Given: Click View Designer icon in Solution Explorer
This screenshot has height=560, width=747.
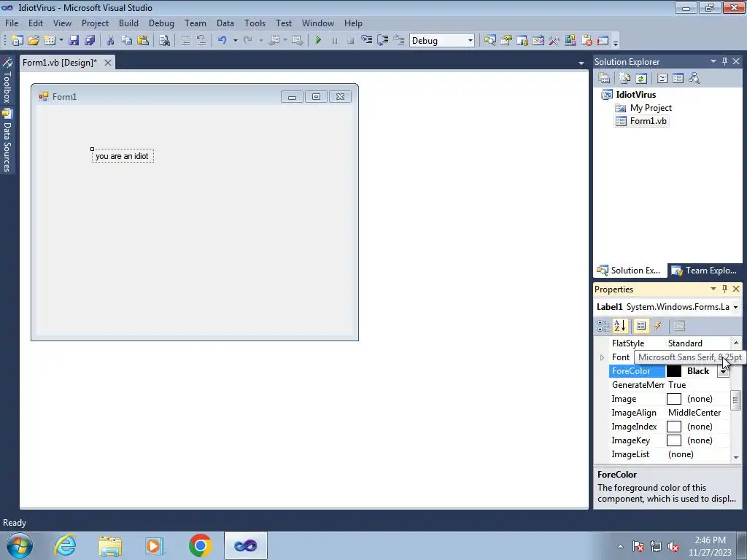Looking at the screenshot, I should 678,78.
